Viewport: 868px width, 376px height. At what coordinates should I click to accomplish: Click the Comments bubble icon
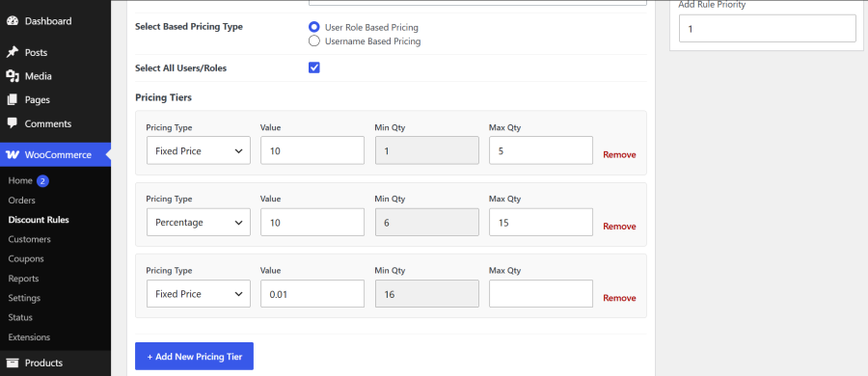click(13, 123)
